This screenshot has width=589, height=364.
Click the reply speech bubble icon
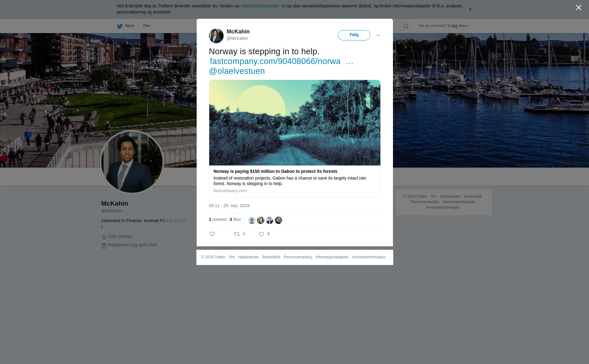pos(212,234)
